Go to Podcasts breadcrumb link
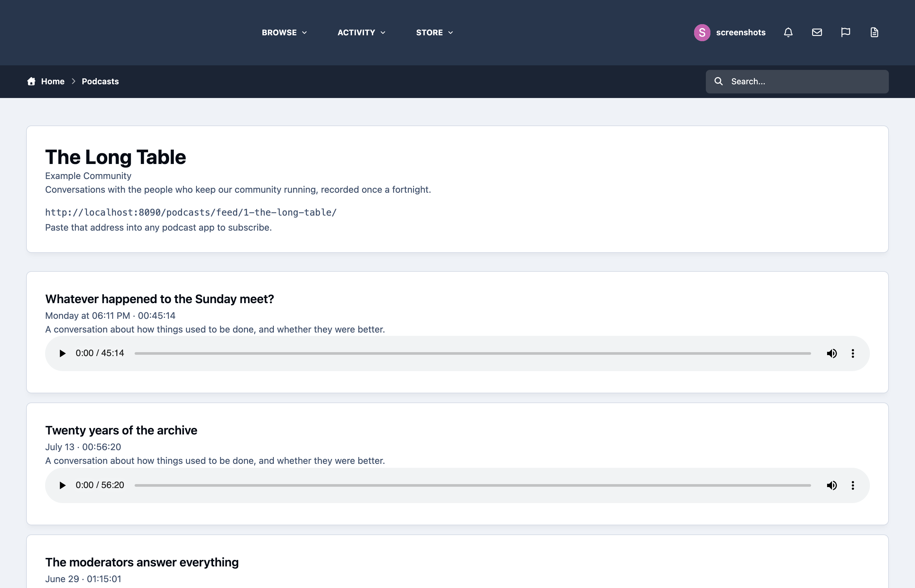The image size is (915, 588). (x=100, y=81)
